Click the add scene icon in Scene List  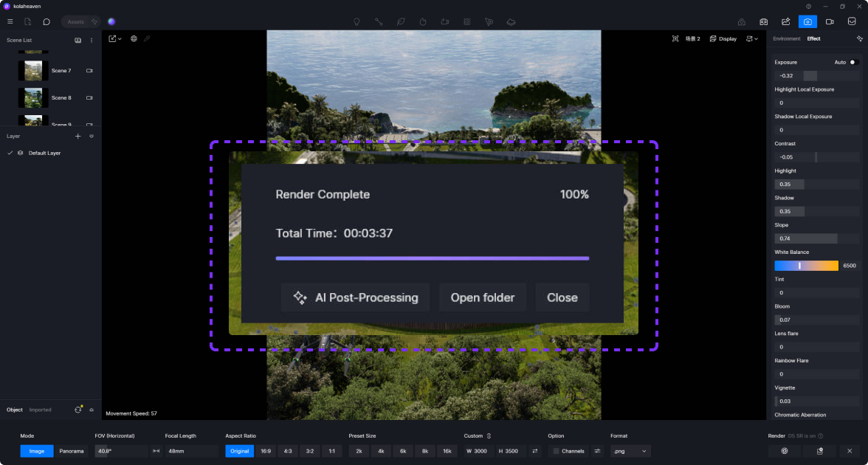point(78,40)
